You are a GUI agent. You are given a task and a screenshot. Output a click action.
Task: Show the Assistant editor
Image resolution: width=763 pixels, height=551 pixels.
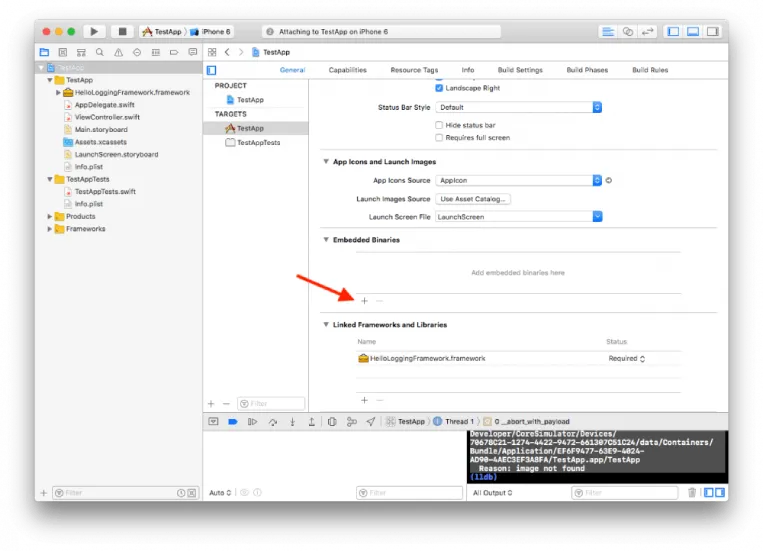point(628,32)
